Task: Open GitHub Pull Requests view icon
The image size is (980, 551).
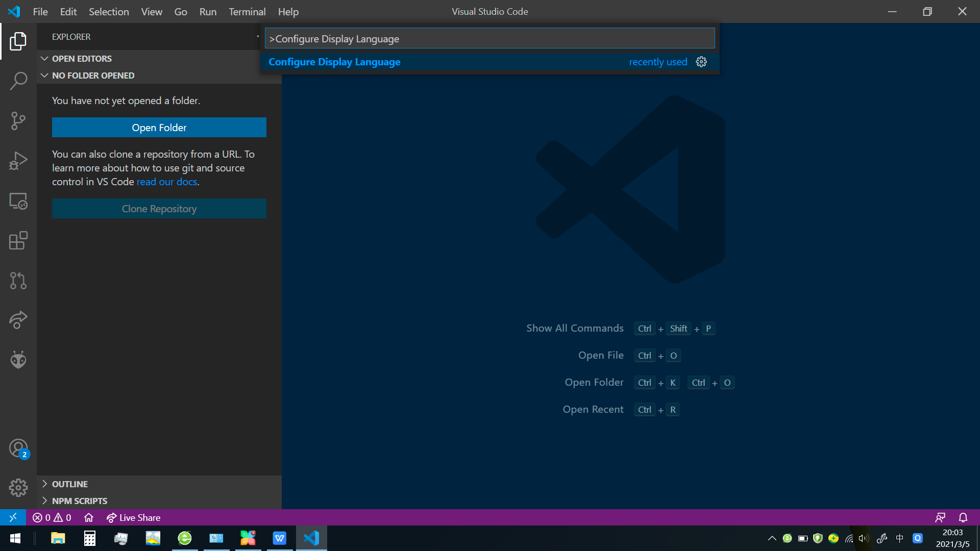Action: coord(18,280)
